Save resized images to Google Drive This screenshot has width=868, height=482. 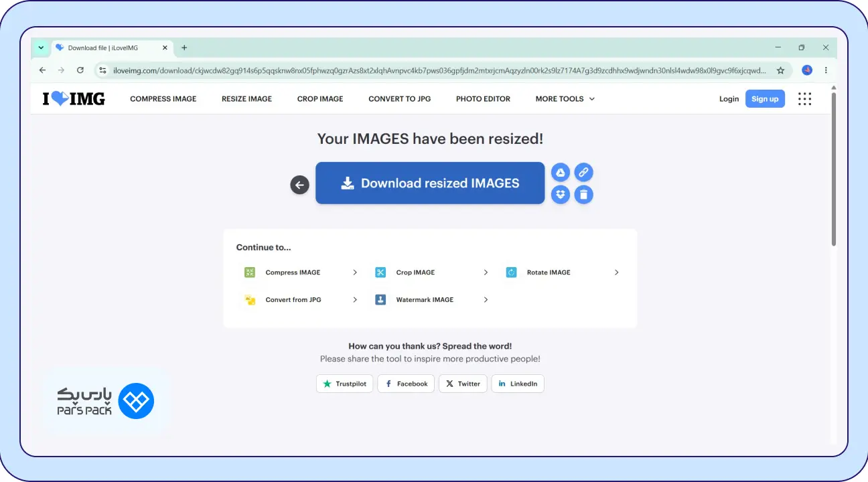[x=561, y=173]
